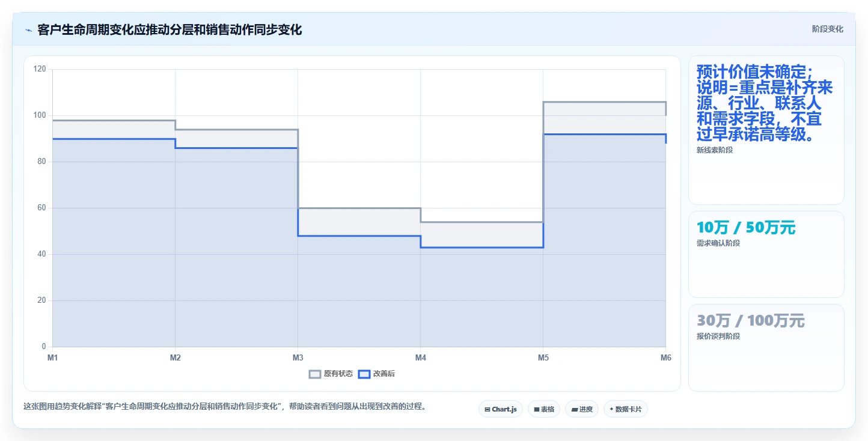
Task: Click the 进度 tag chip
Action: coord(582,409)
